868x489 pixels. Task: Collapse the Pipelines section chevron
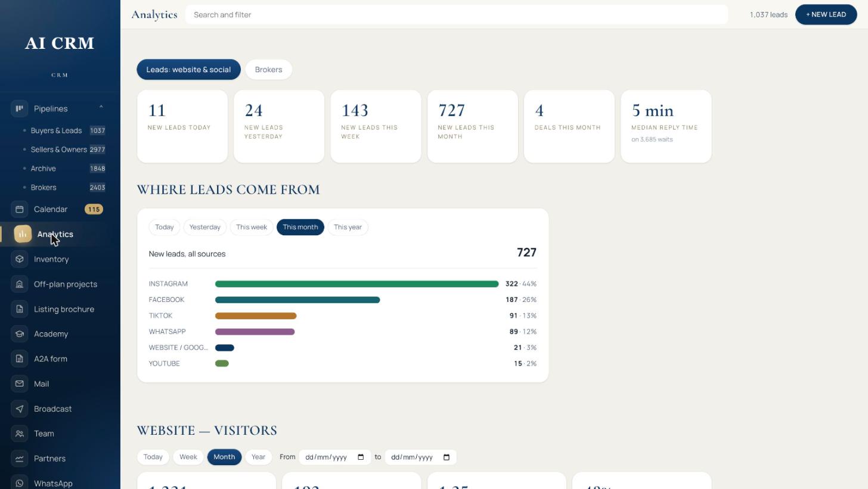(x=101, y=108)
